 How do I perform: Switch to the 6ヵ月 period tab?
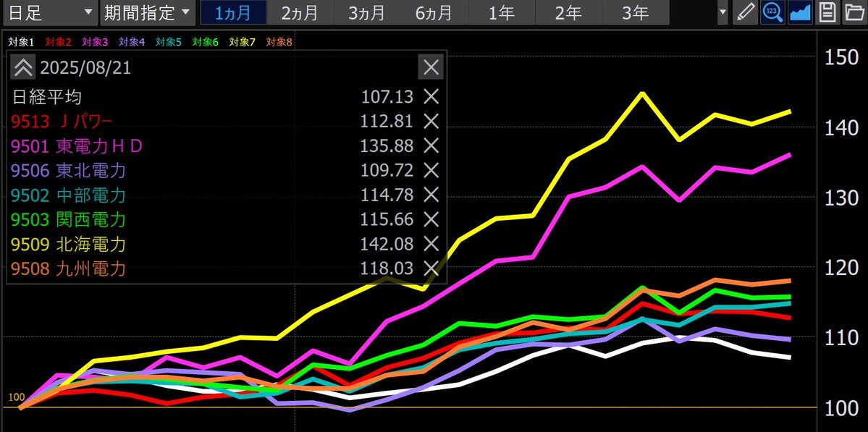pyautogui.click(x=434, y=13)
